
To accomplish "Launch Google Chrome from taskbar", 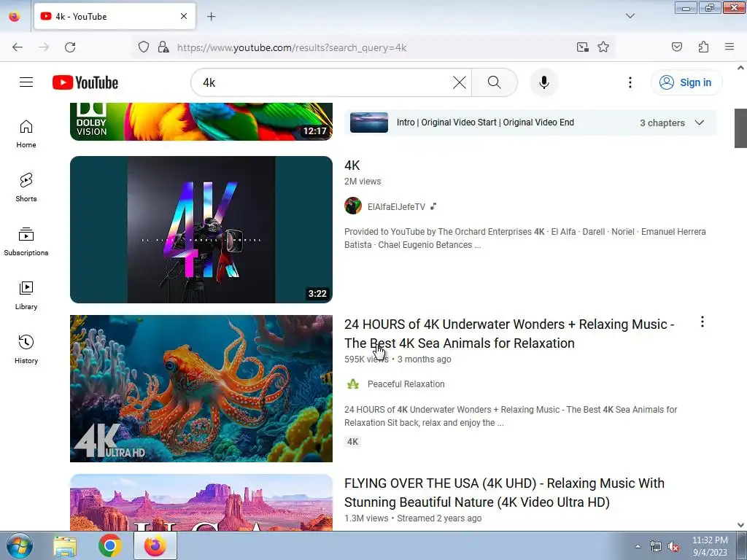I will [110, 545].
